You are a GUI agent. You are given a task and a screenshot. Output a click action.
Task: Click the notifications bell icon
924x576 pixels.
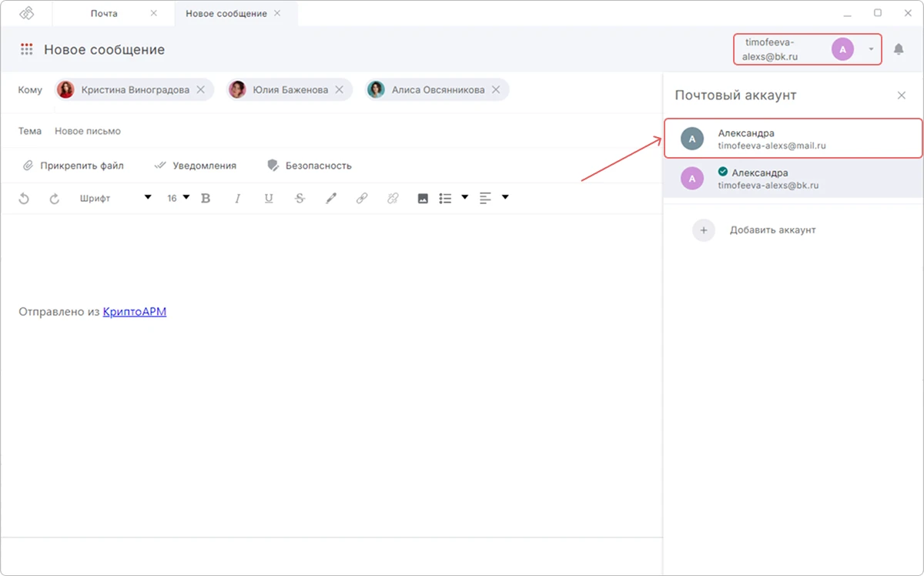(x=899, y=49)
